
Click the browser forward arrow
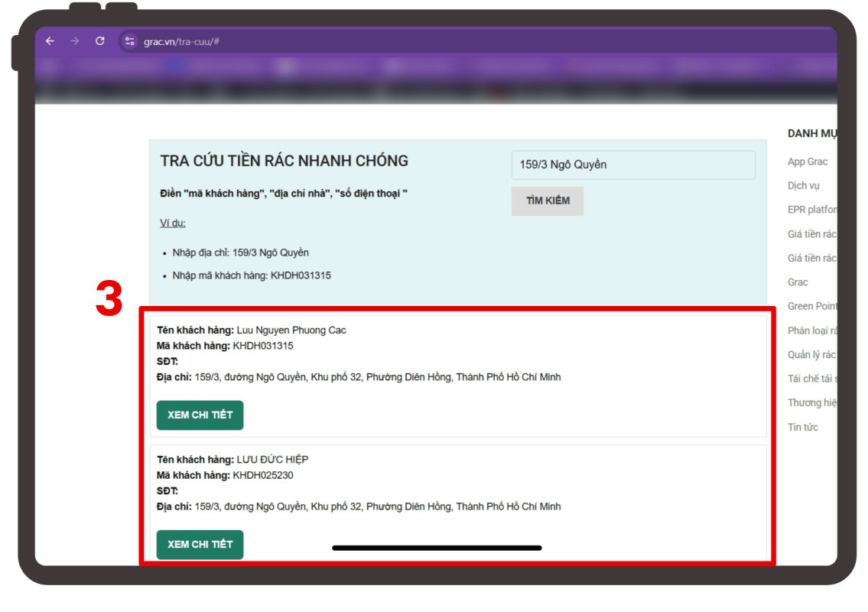pyautogui.click(x=74, y=41)
